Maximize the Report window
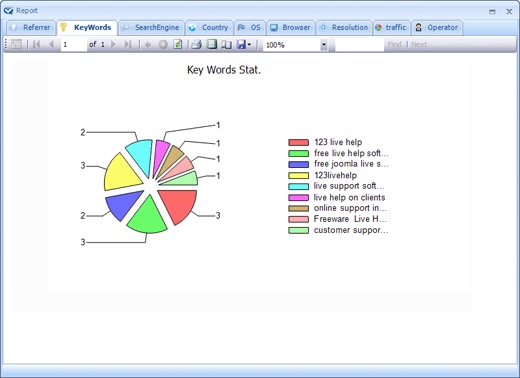Viewport: 520px width, 378px height. (492, 12)
